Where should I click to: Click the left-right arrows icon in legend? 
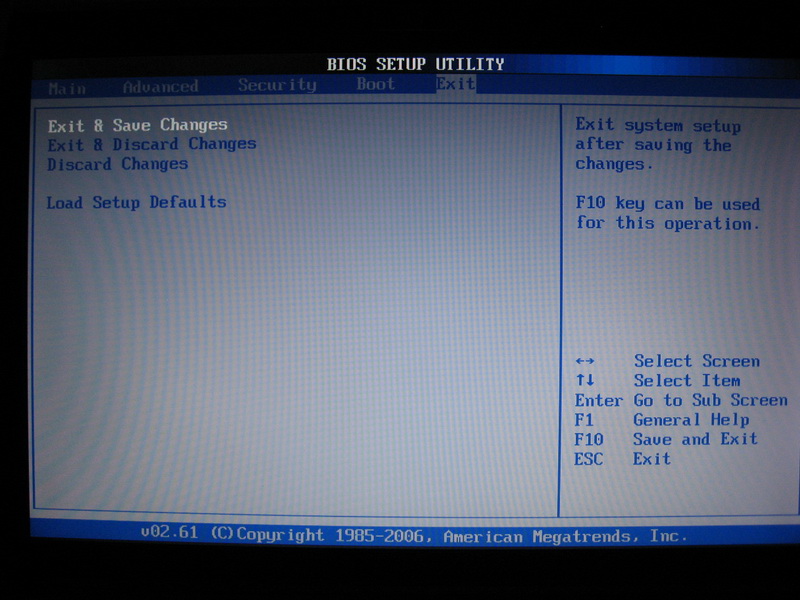(585, 361)
